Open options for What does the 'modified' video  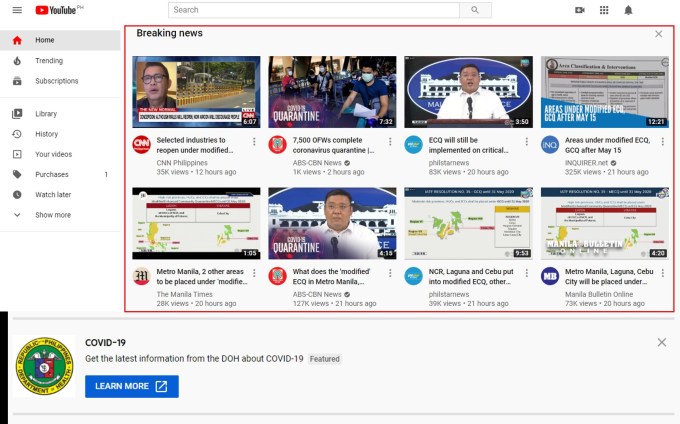point(390,273)
